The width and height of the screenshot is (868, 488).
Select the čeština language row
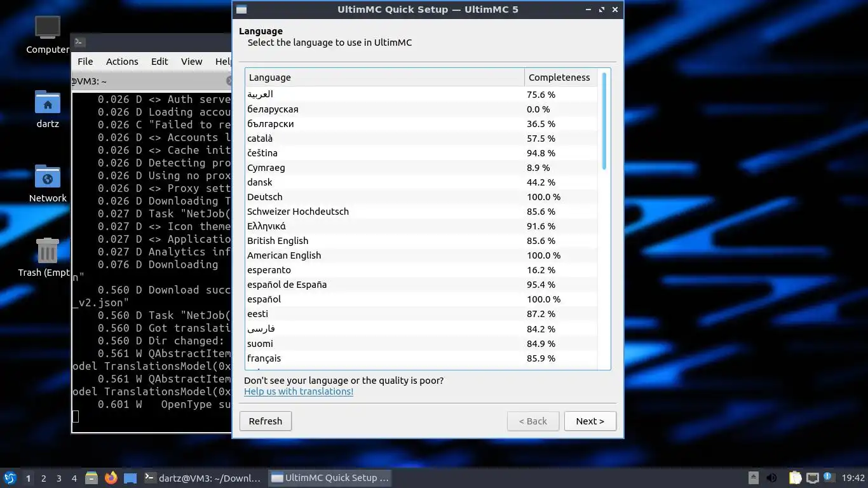421,153
